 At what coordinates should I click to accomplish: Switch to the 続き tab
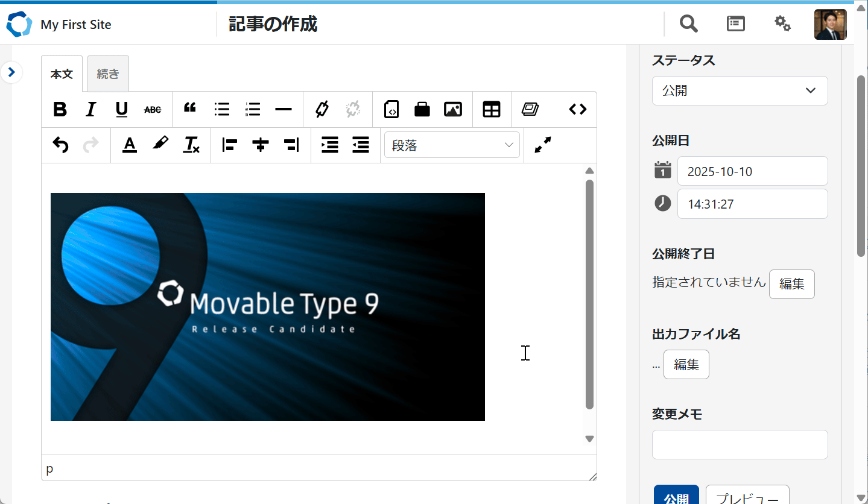[108, 74]
